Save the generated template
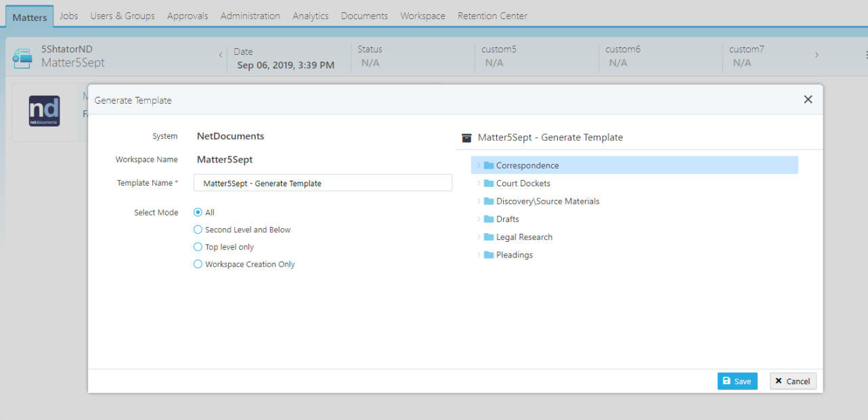The height and width of the screenshot is (420, 868). click(737, 381)
